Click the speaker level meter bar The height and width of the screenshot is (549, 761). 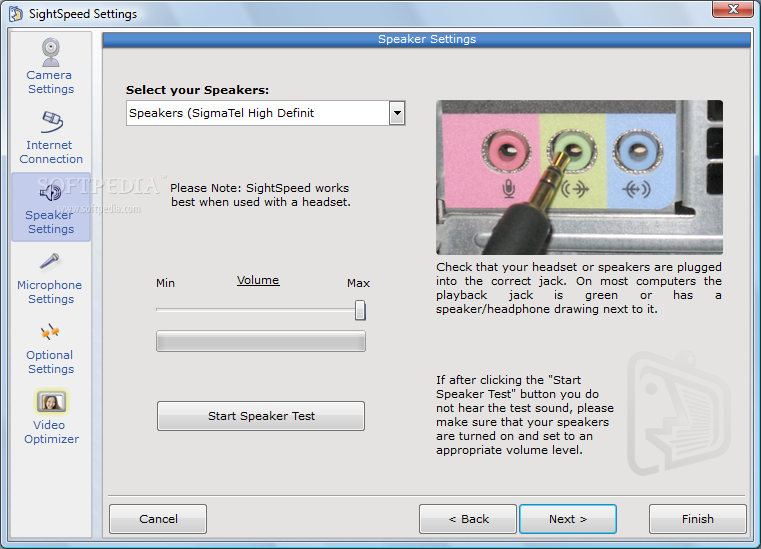click(261, 341)
